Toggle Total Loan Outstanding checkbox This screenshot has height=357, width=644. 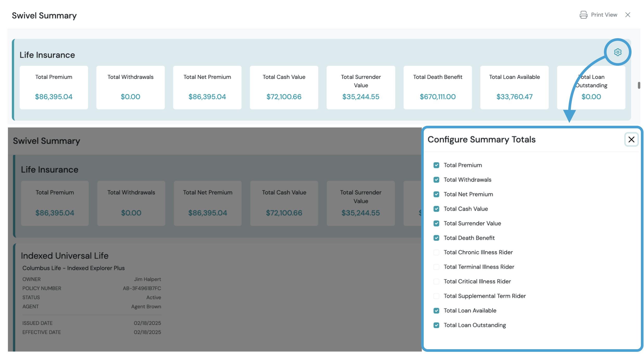436,325
